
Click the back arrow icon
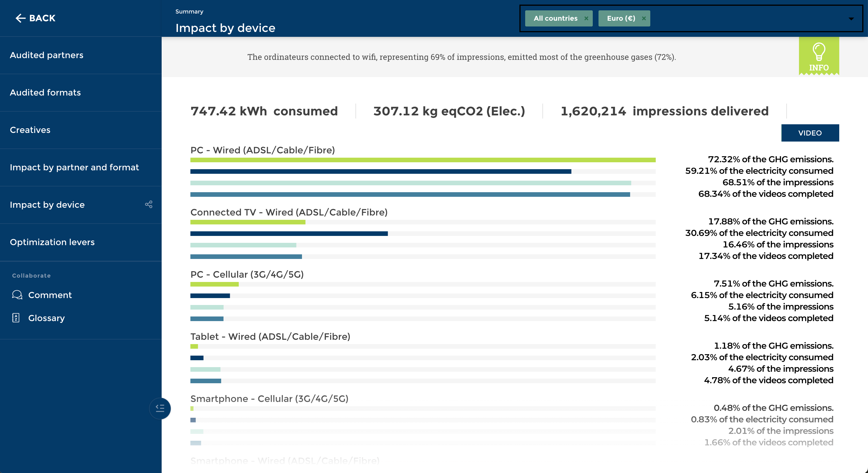pyautogui.click(x=20, y=18)
